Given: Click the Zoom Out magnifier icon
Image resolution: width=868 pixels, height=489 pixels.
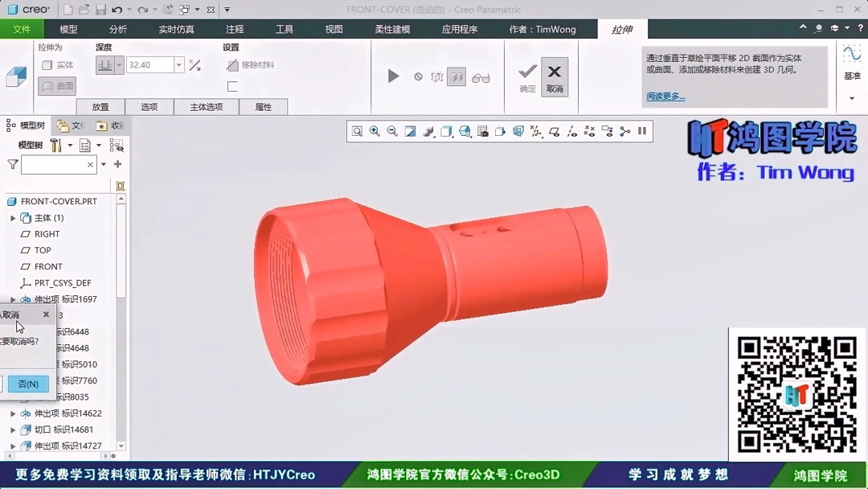Looking at the screenshot, I should (391, 130).
